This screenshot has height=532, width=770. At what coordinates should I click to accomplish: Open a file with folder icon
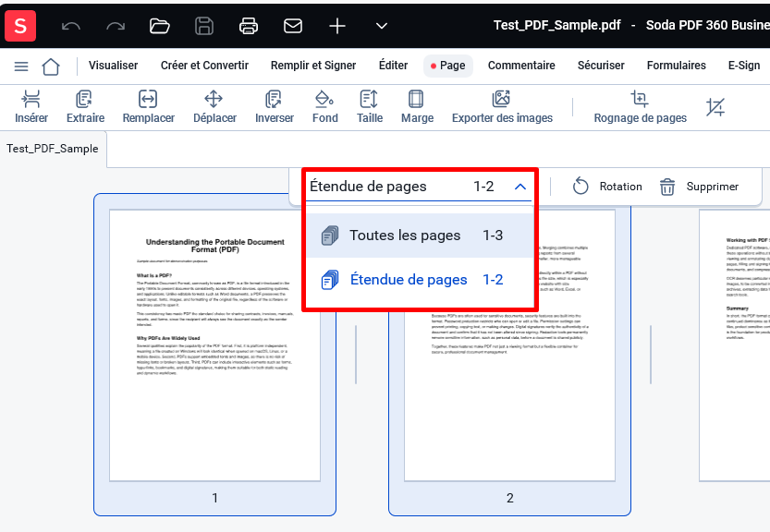160,26
